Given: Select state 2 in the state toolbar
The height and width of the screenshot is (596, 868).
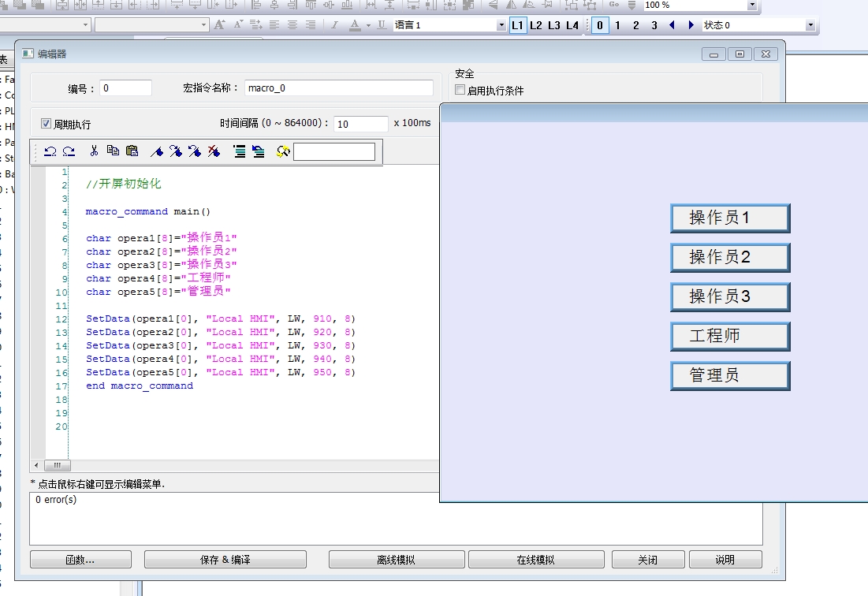Looking at the screenshot, I should click(x=636, y=25).
